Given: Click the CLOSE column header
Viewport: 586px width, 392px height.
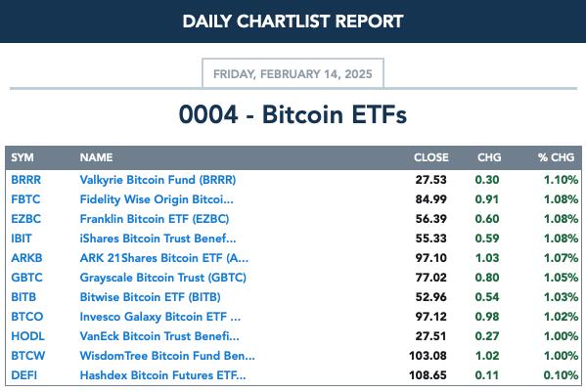Looking at the screenshot, I should 430,157.
